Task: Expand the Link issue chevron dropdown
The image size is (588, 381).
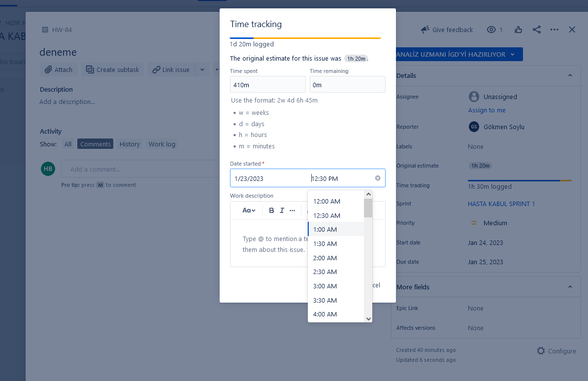Action: [x=202, y=69]
